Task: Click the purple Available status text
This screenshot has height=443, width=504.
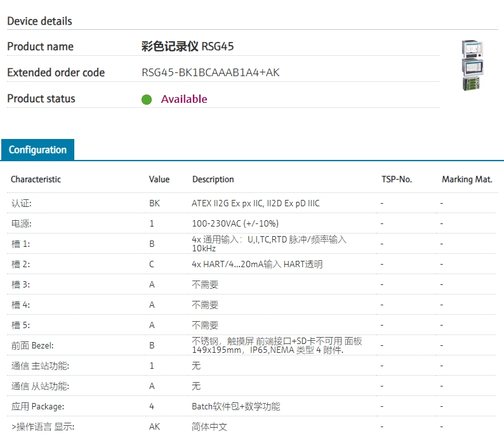Action: point(183,99)
